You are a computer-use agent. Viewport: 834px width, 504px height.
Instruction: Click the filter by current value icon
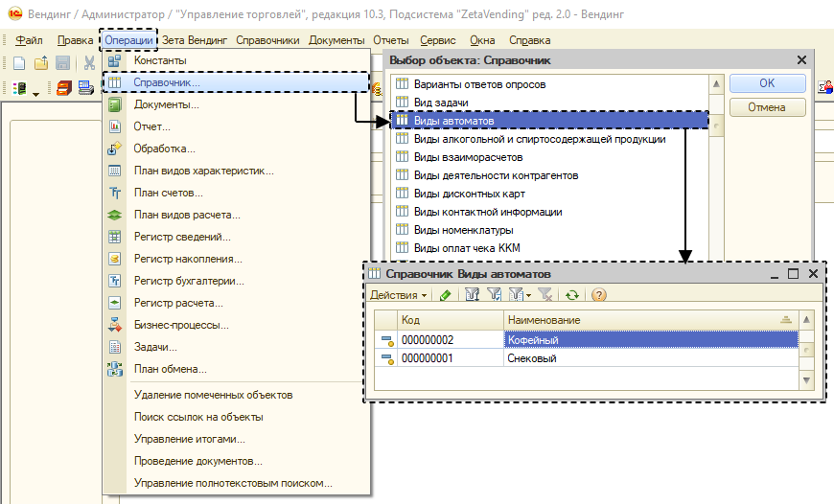pyautogui.click(x=494, y=294)
